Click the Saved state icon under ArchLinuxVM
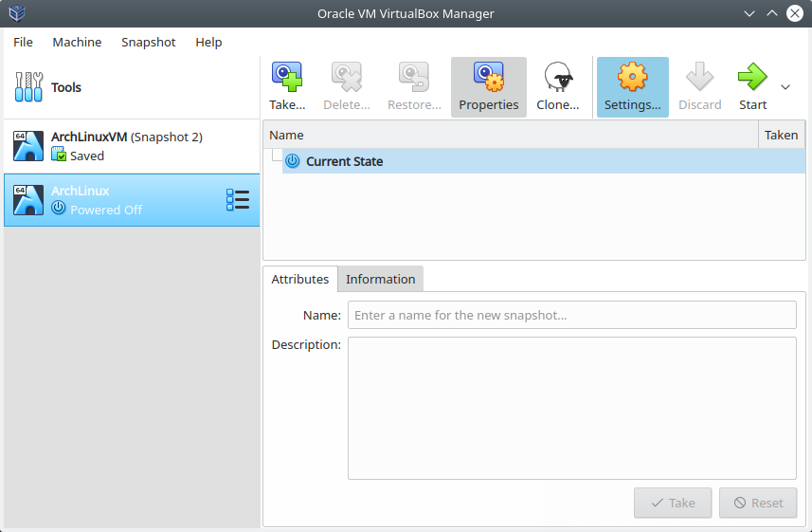Image resolution: width=812 pixels, height=532 pixels. point(59,155)
